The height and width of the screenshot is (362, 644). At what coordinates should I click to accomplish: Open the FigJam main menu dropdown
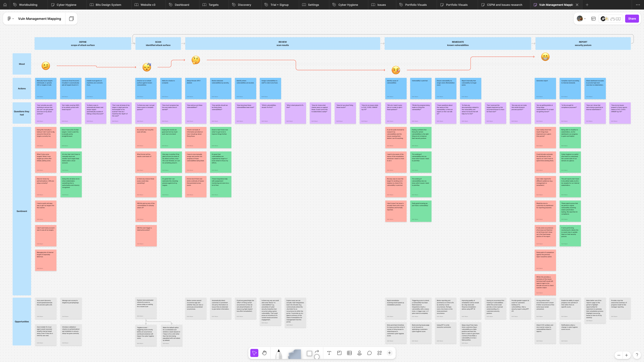tap(10, 19)
